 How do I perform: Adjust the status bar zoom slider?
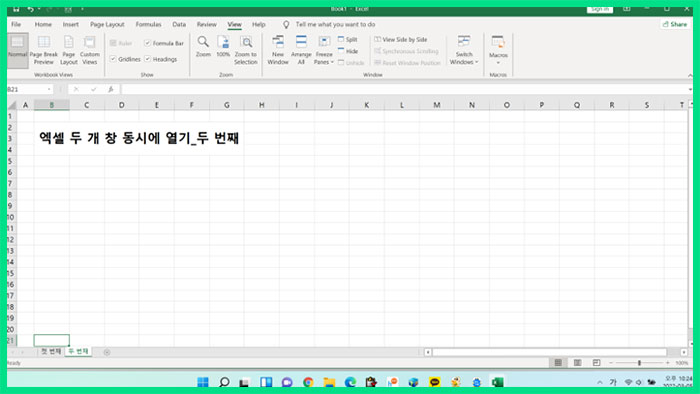click(x=639, y=363)
